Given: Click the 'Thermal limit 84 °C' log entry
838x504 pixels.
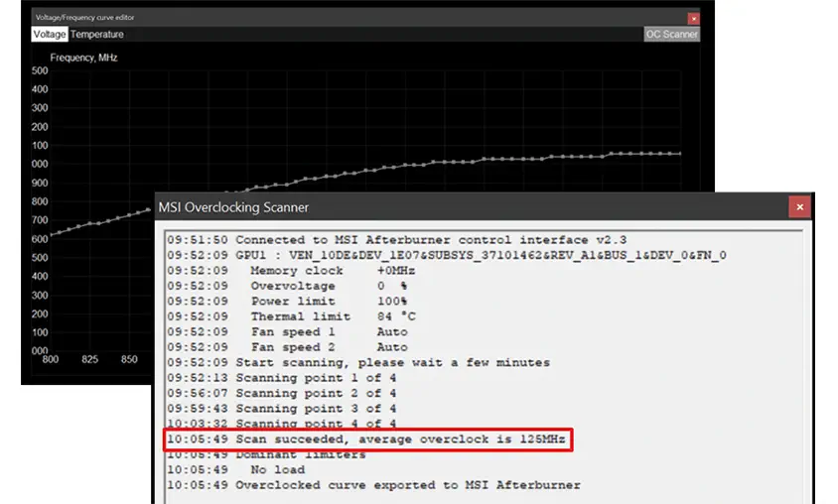Looking at the screenshot, I should click(291, 316).
